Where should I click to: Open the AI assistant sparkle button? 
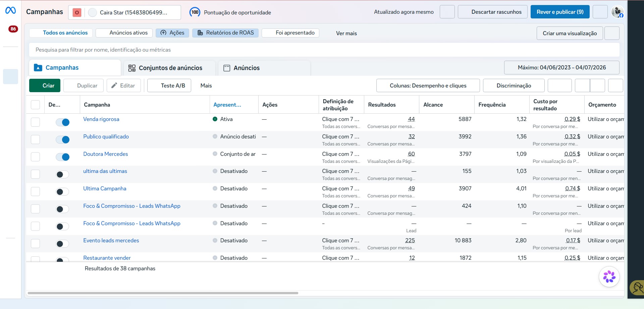[609, 277]
